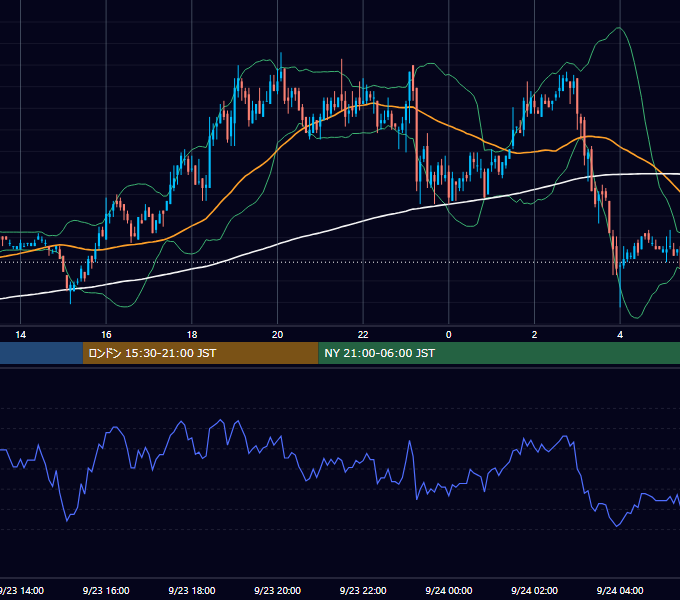Click time axis label 18
680x600 pixels.
tap(192, 335)
